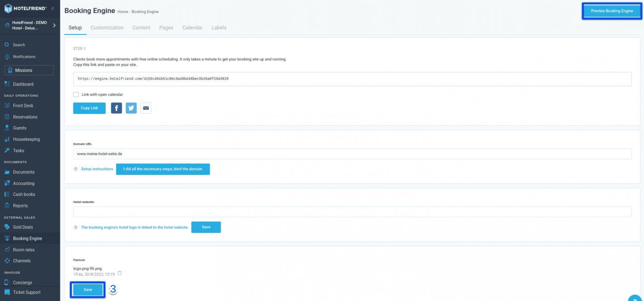The image size is (644, 301).
Task: Open Search in the sidebar
Action: click(x=19, y=45)
